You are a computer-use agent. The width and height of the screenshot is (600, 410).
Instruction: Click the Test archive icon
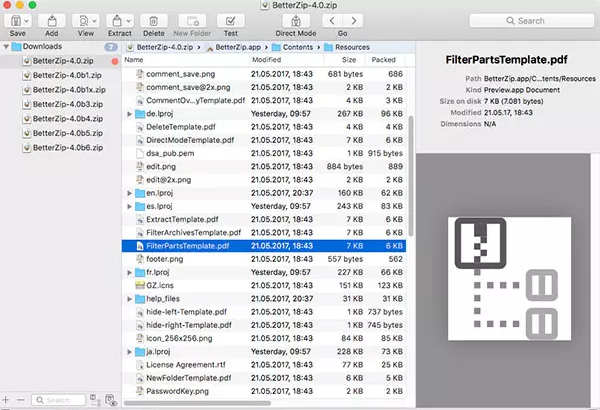click(231, 20)
